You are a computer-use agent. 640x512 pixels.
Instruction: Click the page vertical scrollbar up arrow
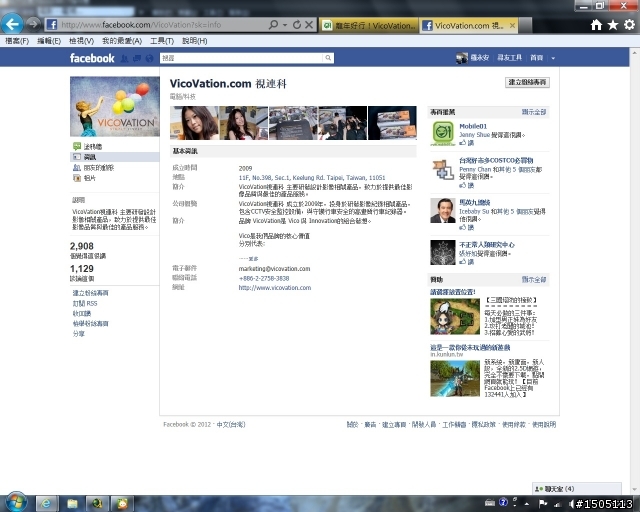tap(635, 52)
